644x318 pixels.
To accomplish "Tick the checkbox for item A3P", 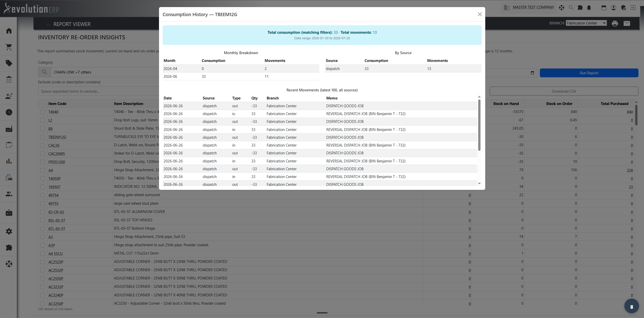I will tap(43, 245).
